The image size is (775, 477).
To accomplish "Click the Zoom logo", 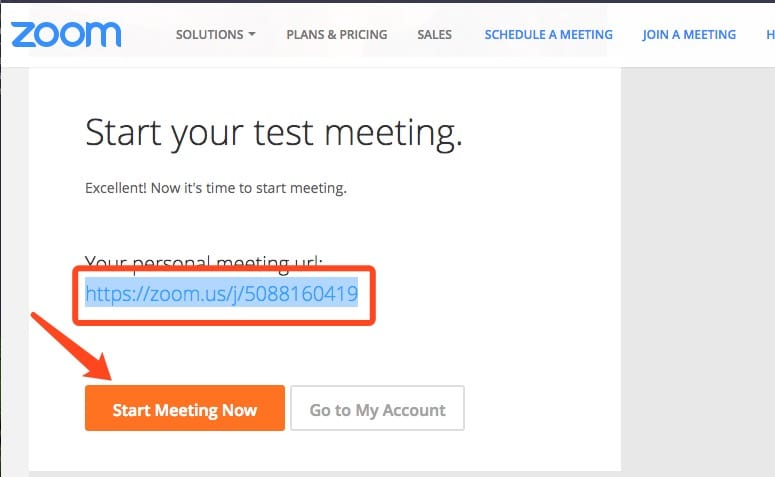I will tap(66, 33).
